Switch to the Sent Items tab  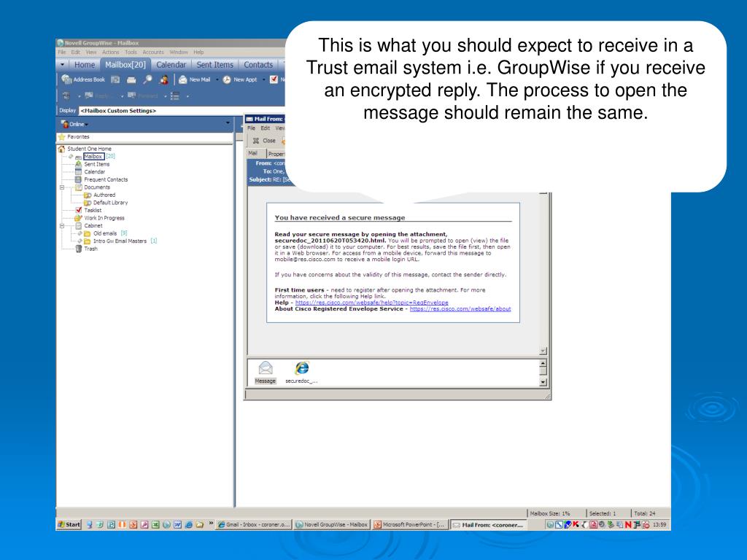[215, 64]
